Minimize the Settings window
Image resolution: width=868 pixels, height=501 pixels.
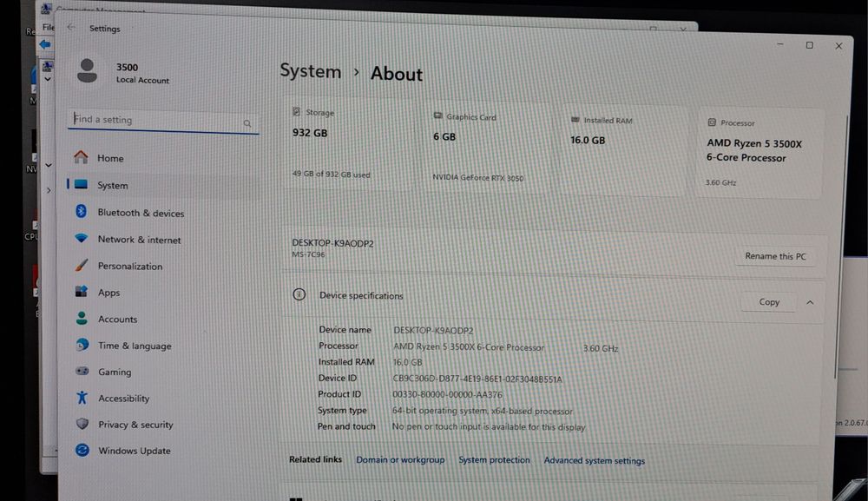coord(780,43)
